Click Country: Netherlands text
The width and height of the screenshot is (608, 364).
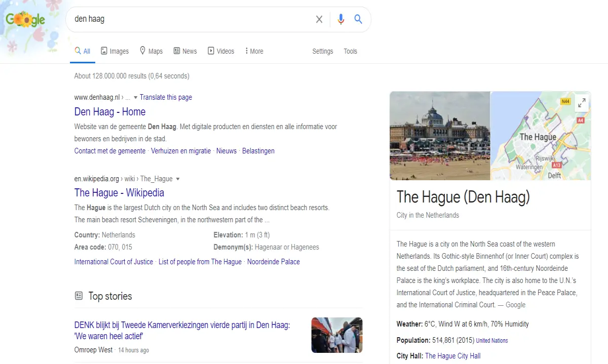point(105,235)
